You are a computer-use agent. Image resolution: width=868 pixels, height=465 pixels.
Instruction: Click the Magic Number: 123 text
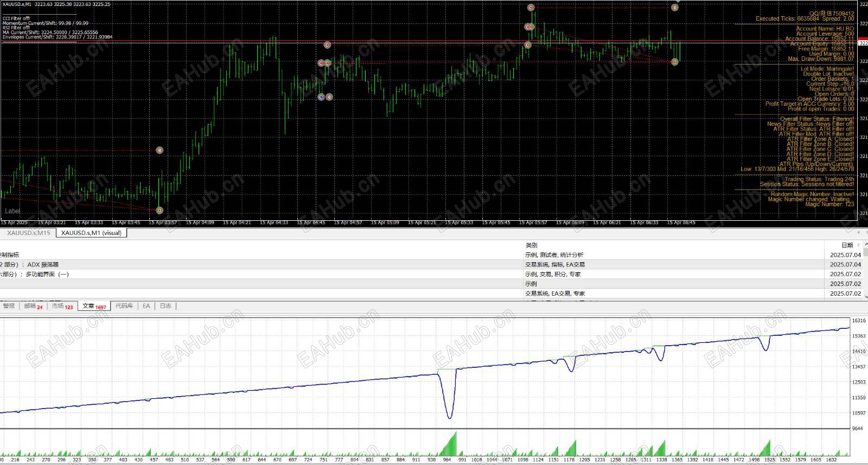pos(829,205)
